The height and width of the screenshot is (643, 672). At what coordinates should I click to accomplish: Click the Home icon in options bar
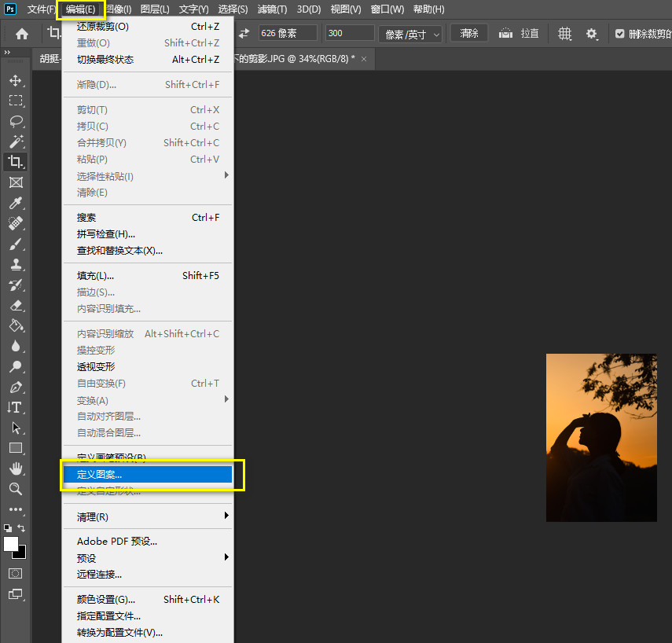(22, 34)
